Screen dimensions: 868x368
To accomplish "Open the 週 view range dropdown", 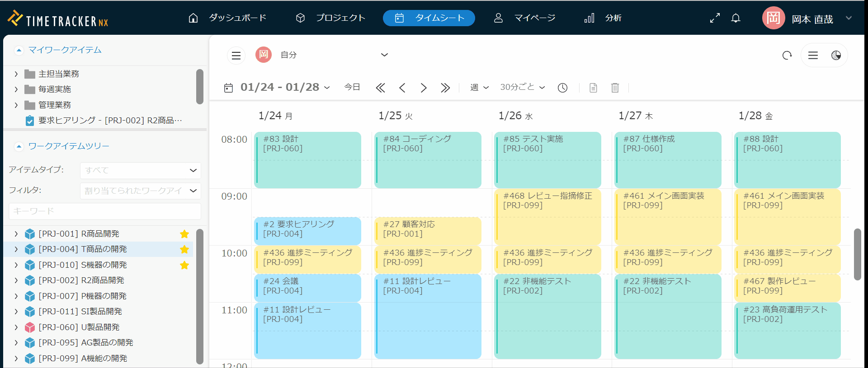I will coord(479,87).
